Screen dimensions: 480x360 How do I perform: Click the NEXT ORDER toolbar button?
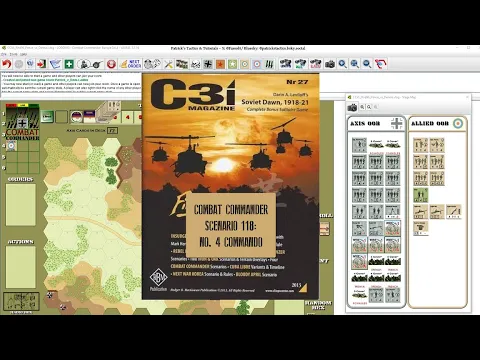(131, 64)
